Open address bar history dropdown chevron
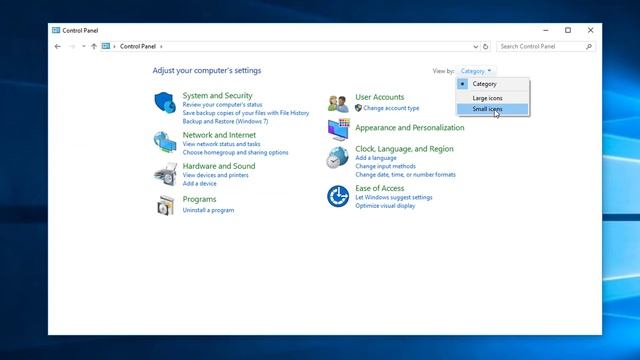The height and width of the screenshot is (360, 640). pyautogui.click(x=476, y=47)
